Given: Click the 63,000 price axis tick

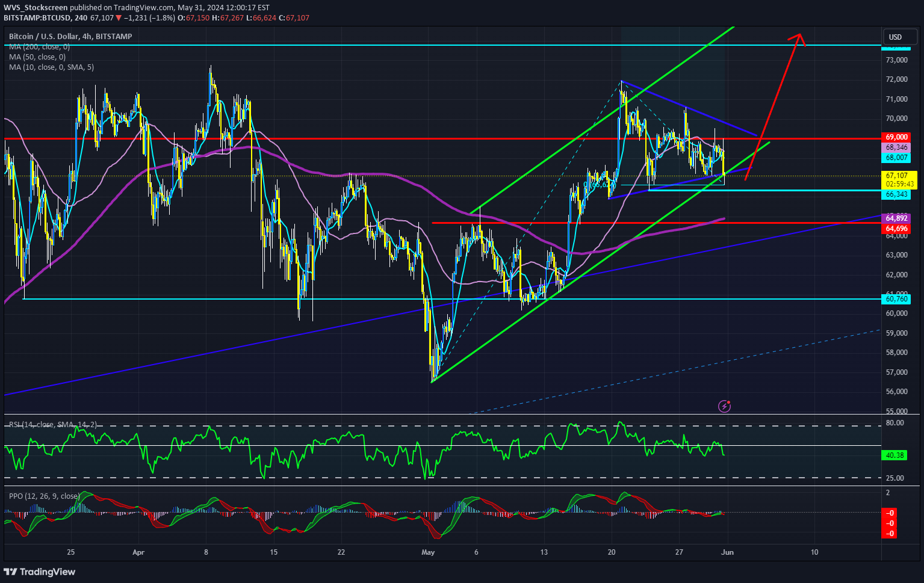Looking at the screenshot, I should (x=896, y=255).
